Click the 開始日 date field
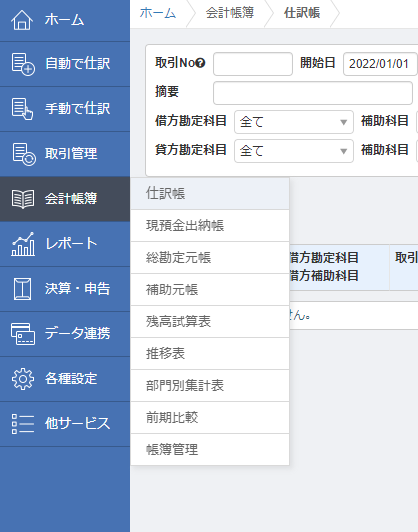Image resolution: width=418 pixels, height=532 pixels. point(380,64)
